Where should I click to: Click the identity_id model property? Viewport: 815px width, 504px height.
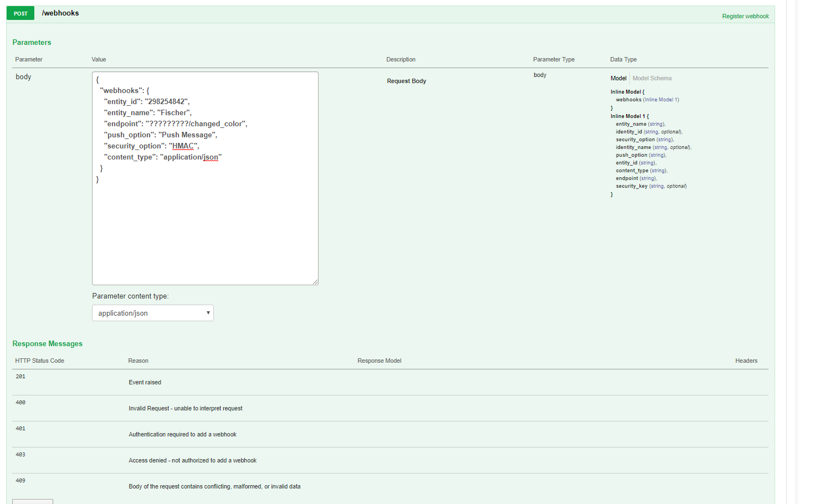point(629,132)
